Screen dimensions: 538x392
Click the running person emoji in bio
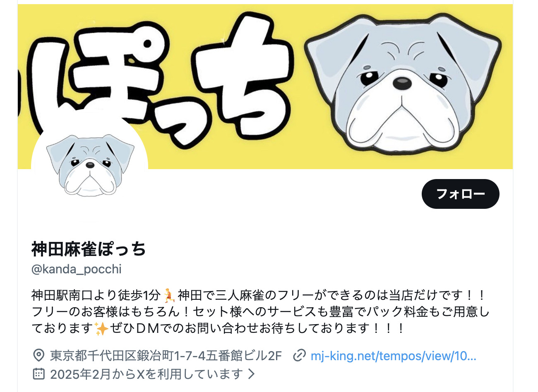tap(169, 295)
